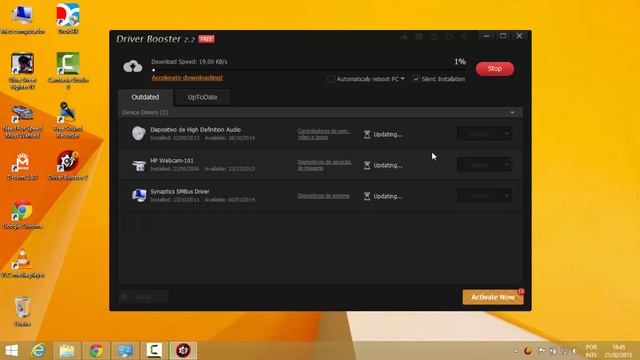This screenshot has width=640, height=360.
Task: Open Chrome from the taskbar
Action: [96, 351]
